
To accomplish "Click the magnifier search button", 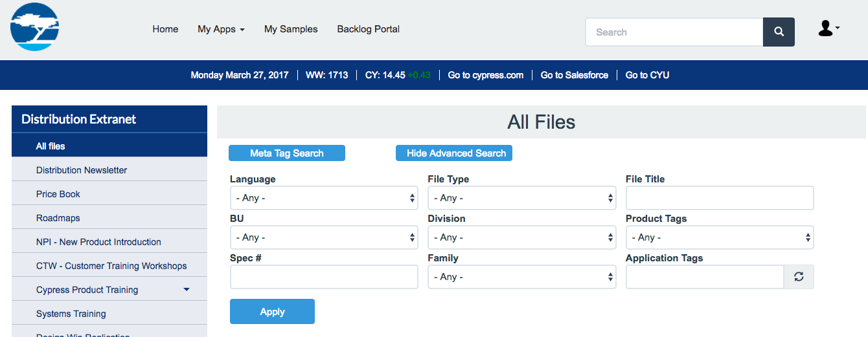I will (x=779, y=32).
